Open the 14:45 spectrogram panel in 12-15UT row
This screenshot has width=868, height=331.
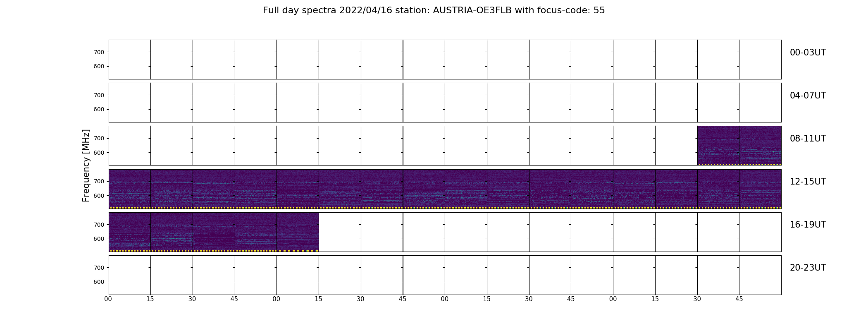click(x=592, y=189)
